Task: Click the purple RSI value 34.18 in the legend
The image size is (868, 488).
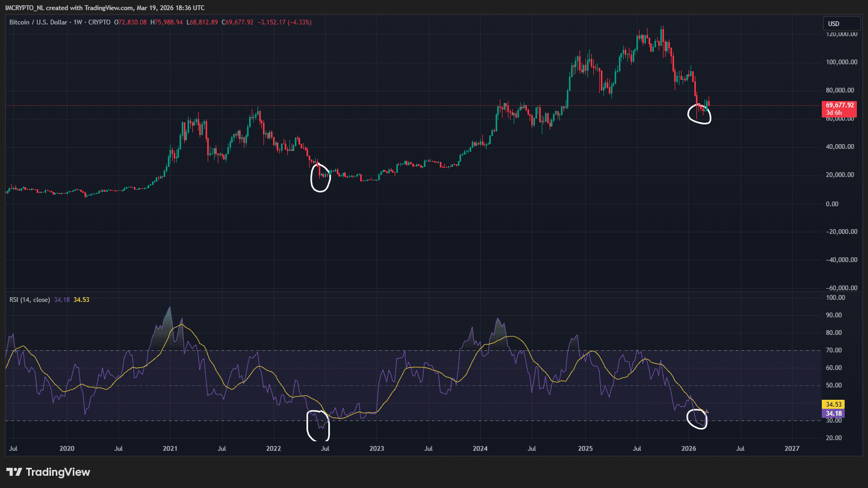Action: pos(62,300)
